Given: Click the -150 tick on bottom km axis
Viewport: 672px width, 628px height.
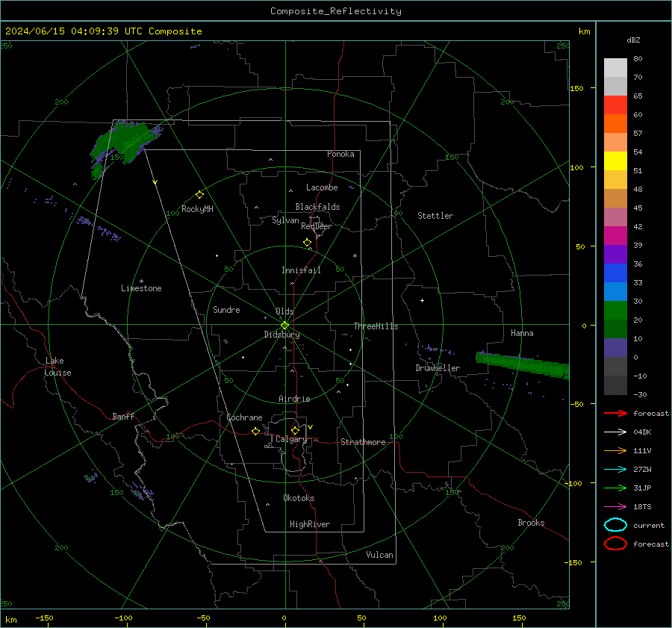Looking at the screenshot, I should 44,618.
